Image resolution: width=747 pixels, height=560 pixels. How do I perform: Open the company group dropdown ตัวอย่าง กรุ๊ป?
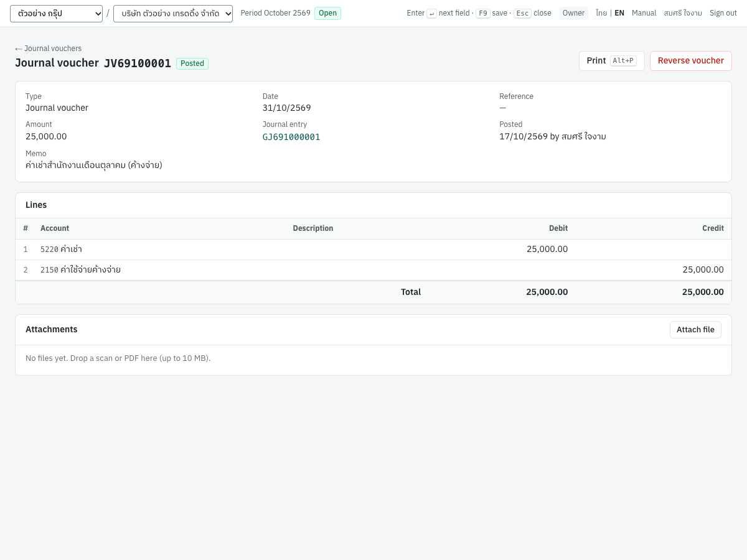click(x=56, y=14)
